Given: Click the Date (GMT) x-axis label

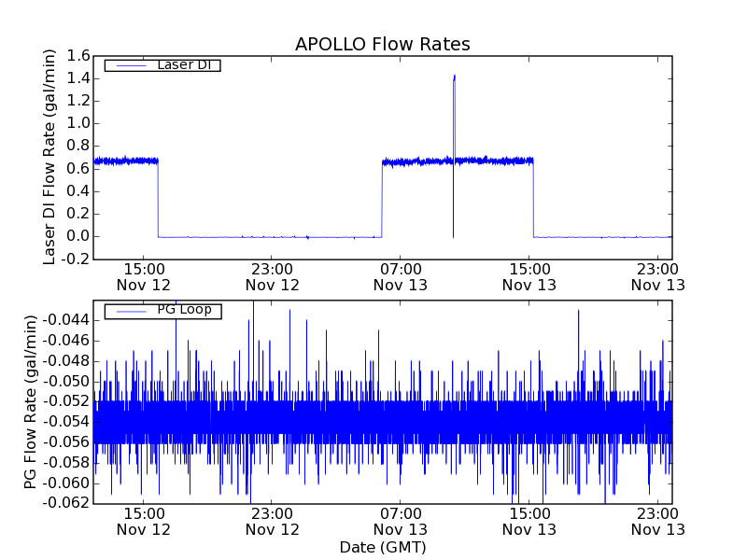Looking at the screenshot, I should pyautogui.click(x=382, y=547).
